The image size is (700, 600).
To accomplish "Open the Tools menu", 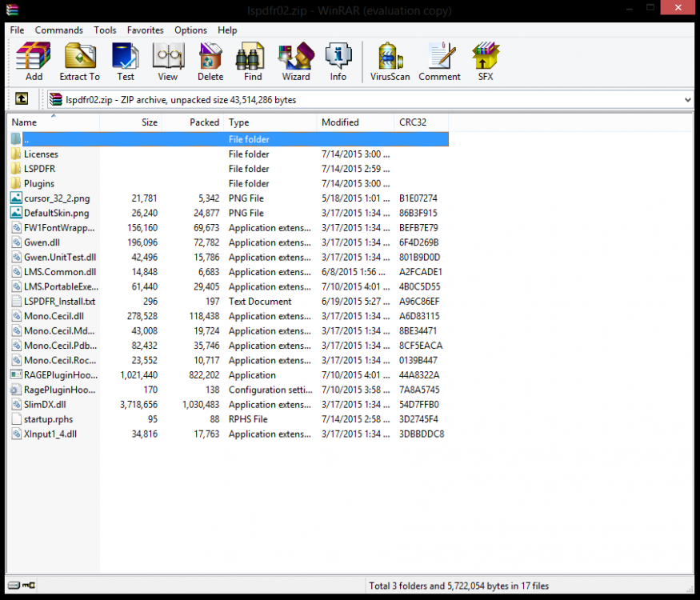I will tap(105, 30).
